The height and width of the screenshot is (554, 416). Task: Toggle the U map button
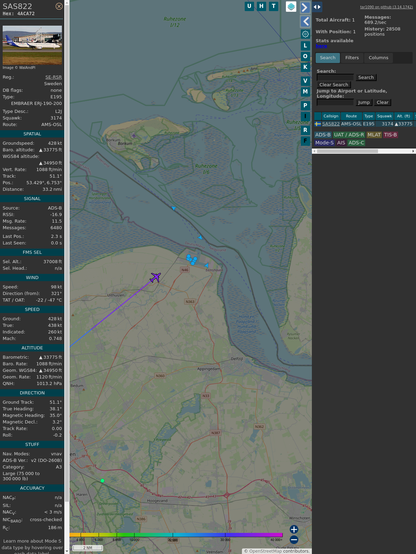tap(250, 6)
